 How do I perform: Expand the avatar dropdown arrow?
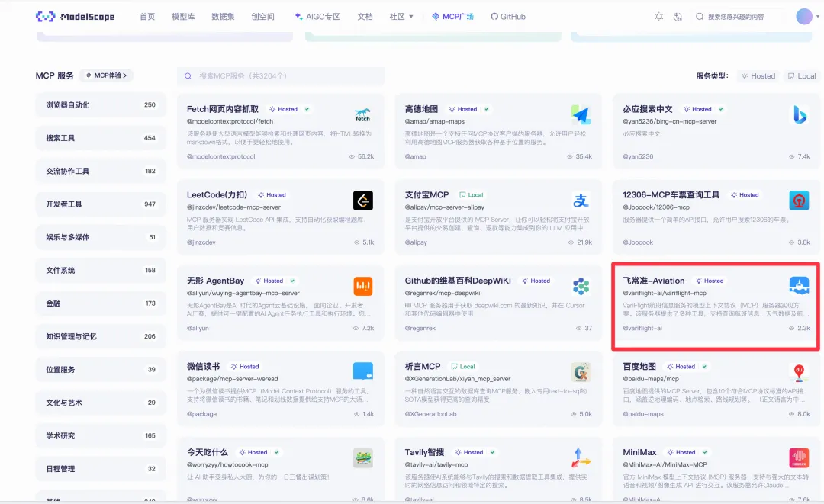[x=818, y=17]
